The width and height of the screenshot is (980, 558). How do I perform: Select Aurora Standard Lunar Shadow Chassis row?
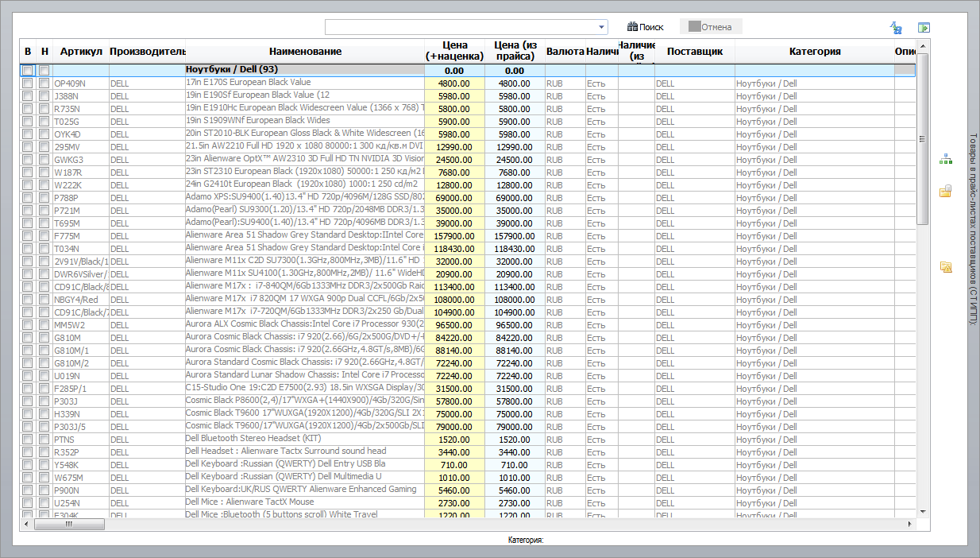pos(304,375)
